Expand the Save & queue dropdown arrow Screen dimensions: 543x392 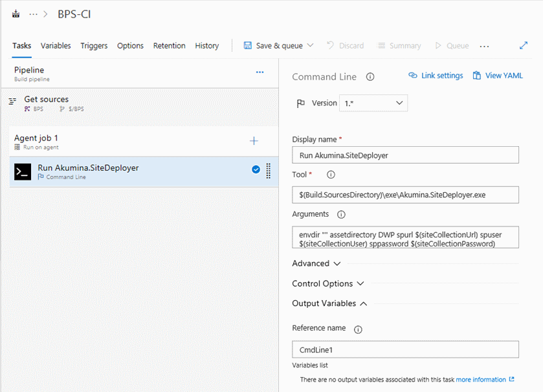pyautogui.click(x=310, y=45)
